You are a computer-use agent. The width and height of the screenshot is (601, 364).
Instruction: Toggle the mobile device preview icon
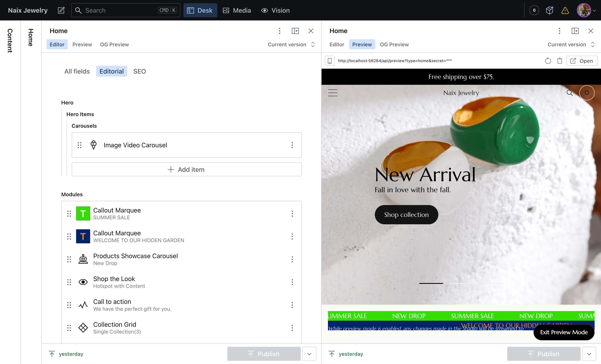coord(330,61)
